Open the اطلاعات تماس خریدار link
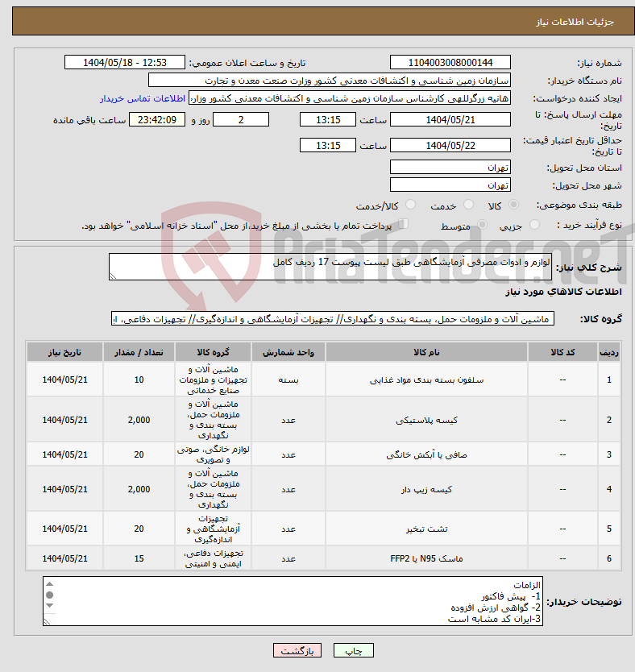 tap(143, 98)
